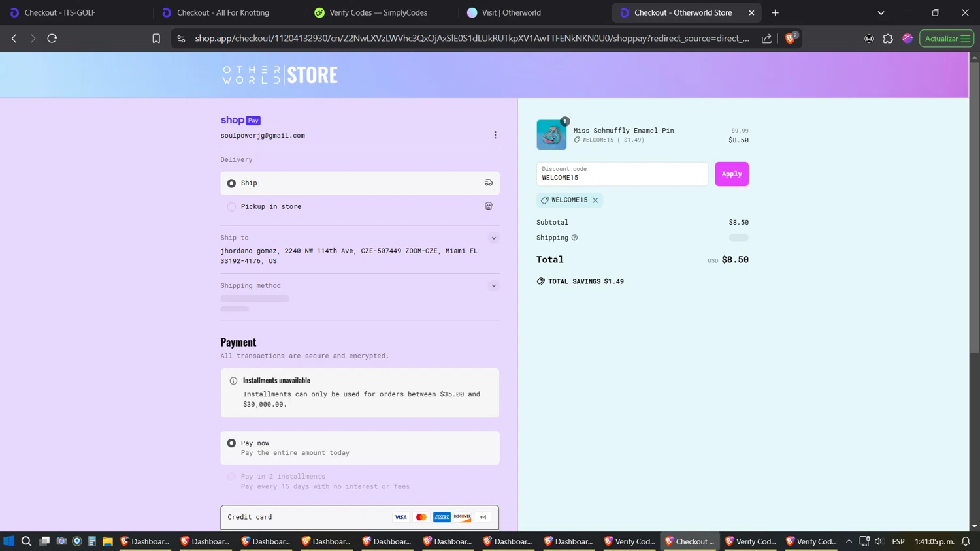The width and height of the screenshot is (980, 551).
Task: Click the Shop Pay logo
Action: coord(240,120)
